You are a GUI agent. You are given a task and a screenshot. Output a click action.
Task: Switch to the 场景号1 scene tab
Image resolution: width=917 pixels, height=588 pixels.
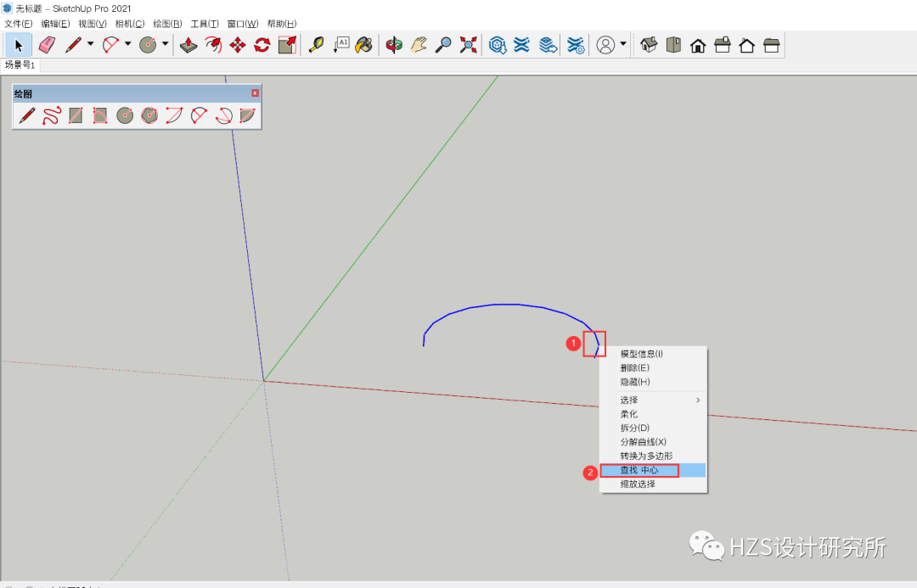20,64
